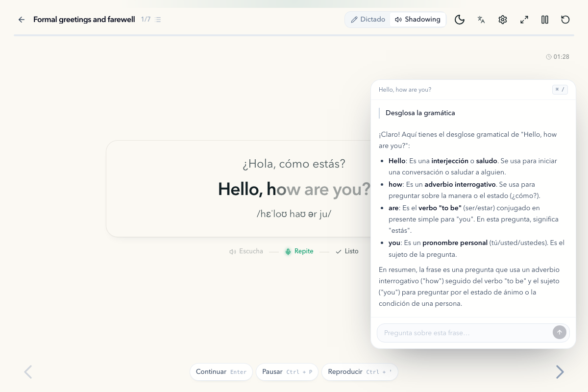Click the Reproducir button
588x392 pixels.
[x=360, y=372]
